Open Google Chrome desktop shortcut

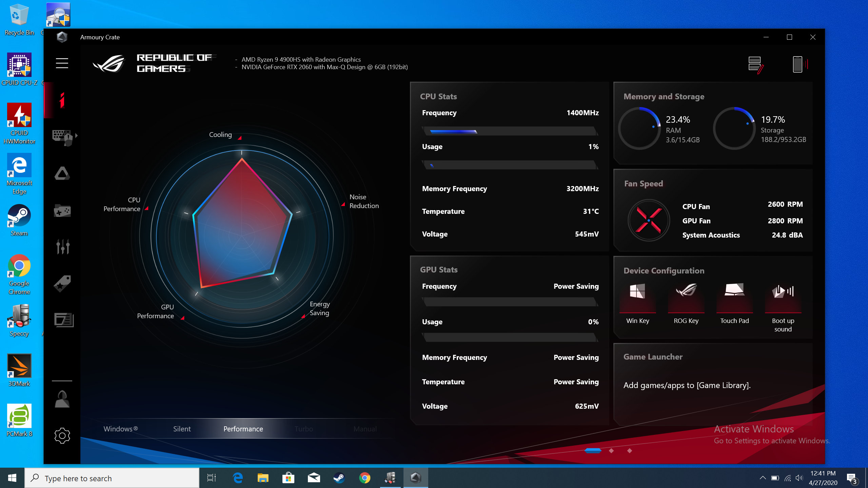point(19,274)
